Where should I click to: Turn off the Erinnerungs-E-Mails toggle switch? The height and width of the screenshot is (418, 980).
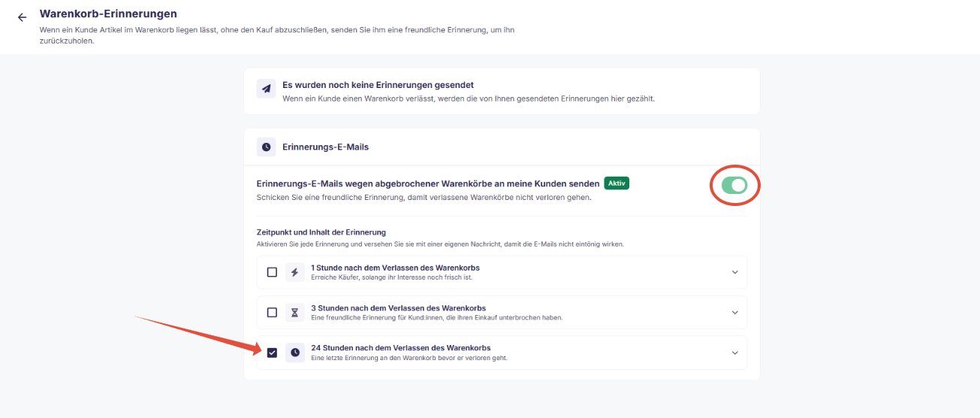tap(735, 185)
